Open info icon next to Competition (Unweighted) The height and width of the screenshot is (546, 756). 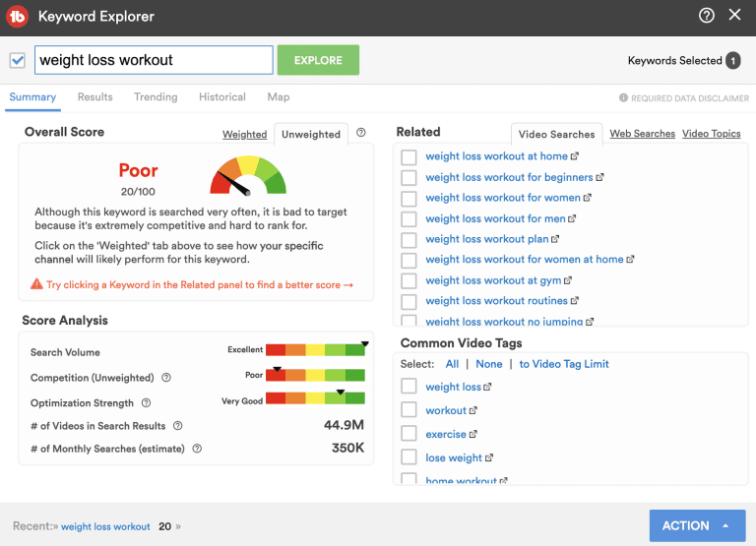coord(165,378)
